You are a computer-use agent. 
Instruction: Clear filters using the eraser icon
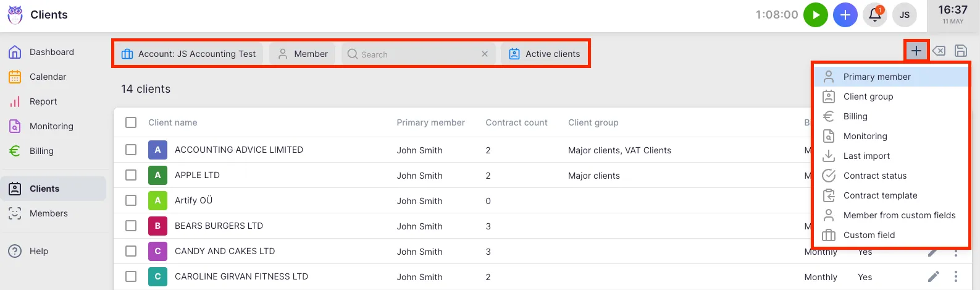click(939, 51)
